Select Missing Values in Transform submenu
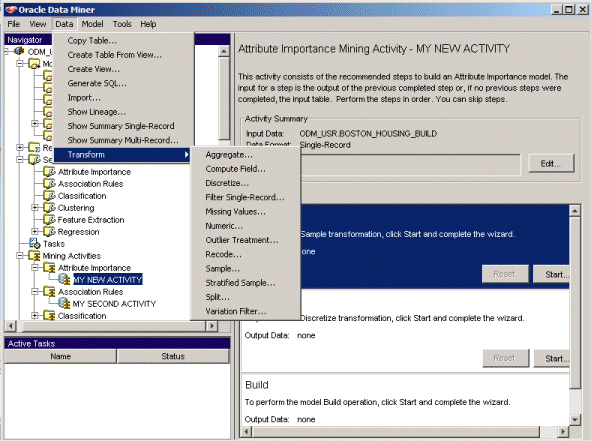Screen dimensions: 591x441 pyautogui.click(x=246, y=211)
